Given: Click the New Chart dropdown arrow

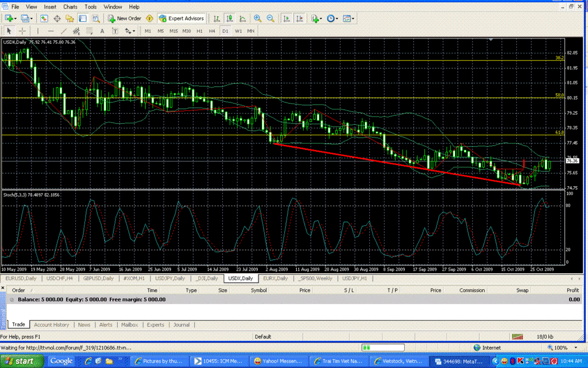Looking at the screenshot, I should 16,18.
